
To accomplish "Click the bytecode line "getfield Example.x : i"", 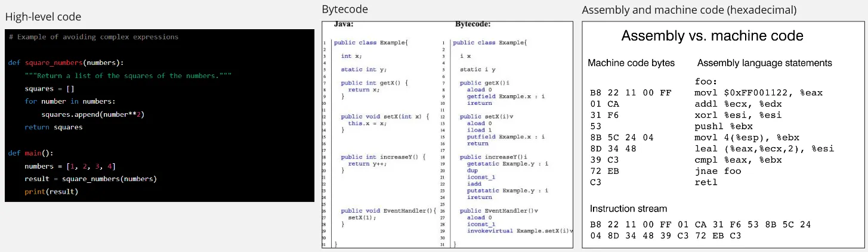I will [x=506, y=96].
